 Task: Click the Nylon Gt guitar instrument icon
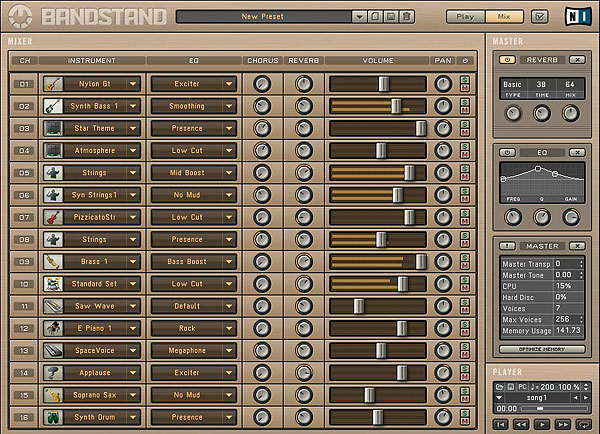click(x=53, y=84)
